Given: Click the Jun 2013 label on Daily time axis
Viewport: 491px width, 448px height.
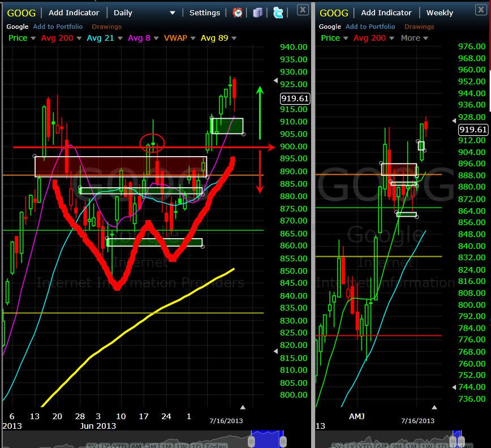Looking at the screenshot, I should coord(98,426).
